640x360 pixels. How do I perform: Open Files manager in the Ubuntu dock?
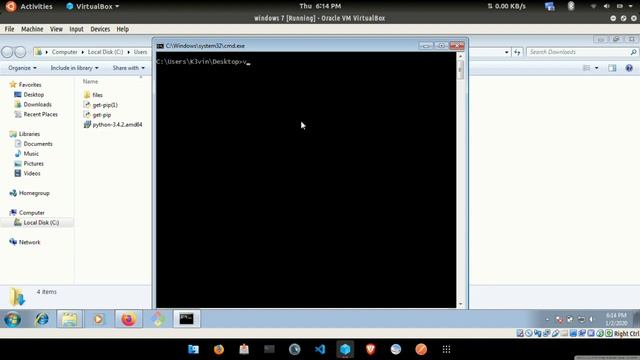193,349
